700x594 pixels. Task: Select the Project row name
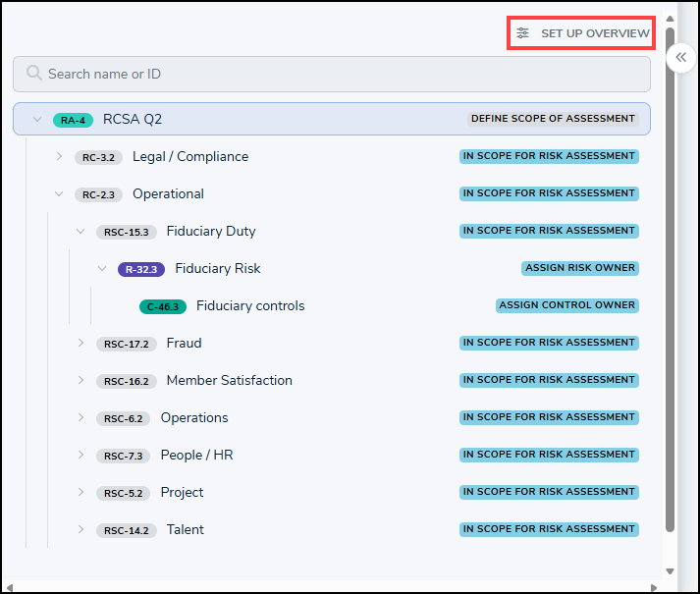coord(182,493)
